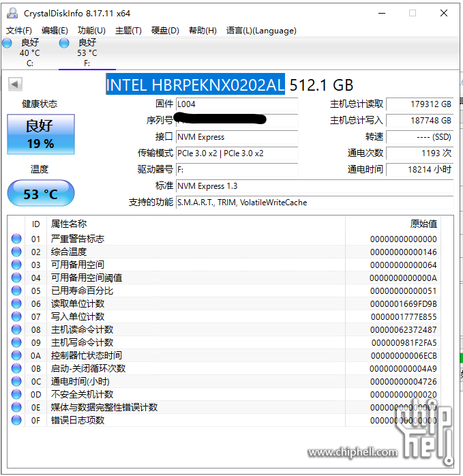Click the standard field NVM Express 1.3
The image size is (463, 476).
tap(315, 186)
